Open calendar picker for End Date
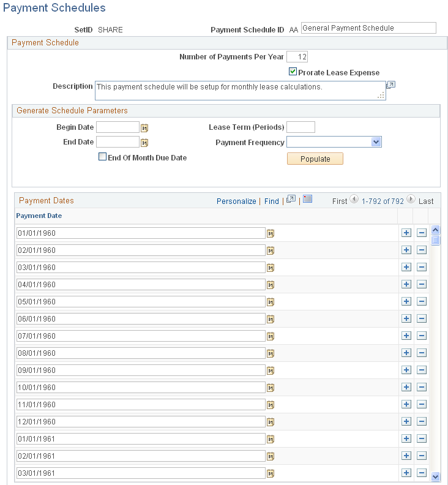This screenshot has width=448, height=485. coord(144,143)
